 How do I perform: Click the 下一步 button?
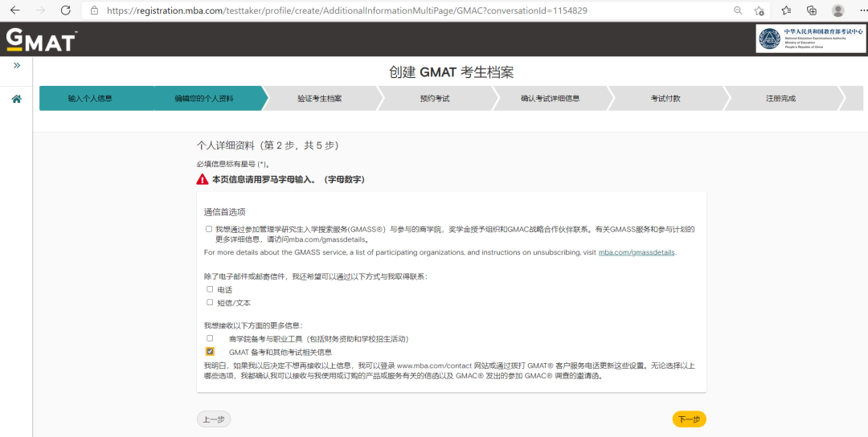pyautogui.click(x=690, y=419)
